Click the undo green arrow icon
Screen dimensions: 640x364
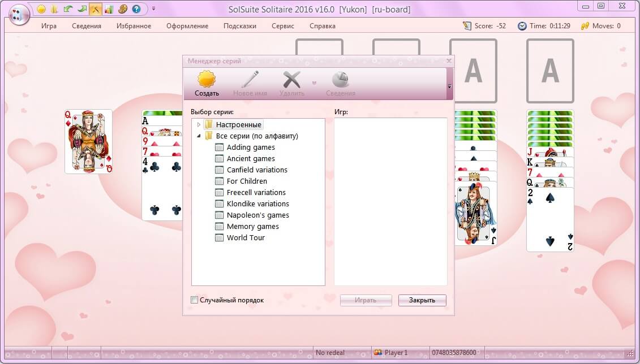[x=68, y=9]
